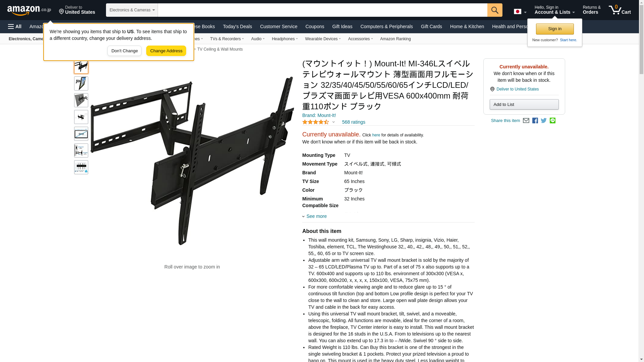Open the 568 ratings link
The image size is (644, 362).
354,122
